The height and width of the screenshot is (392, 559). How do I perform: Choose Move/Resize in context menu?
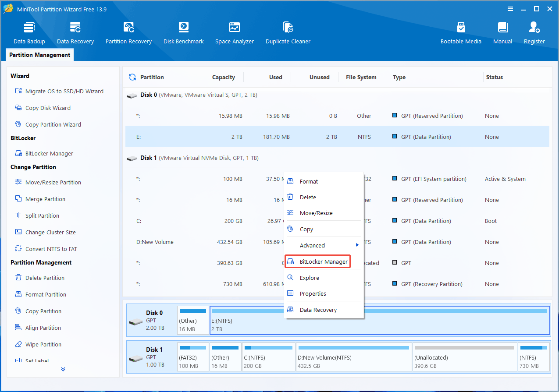tap(324, 213)
